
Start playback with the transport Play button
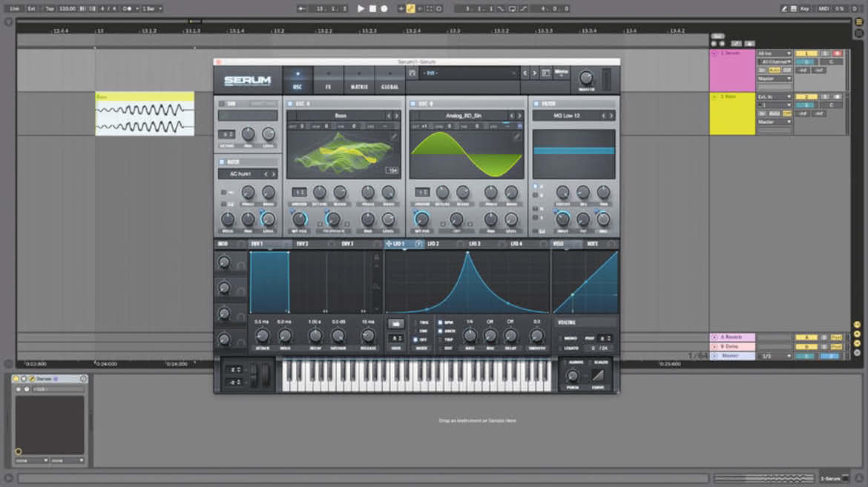pyautogui.click(x=361, y=8)
